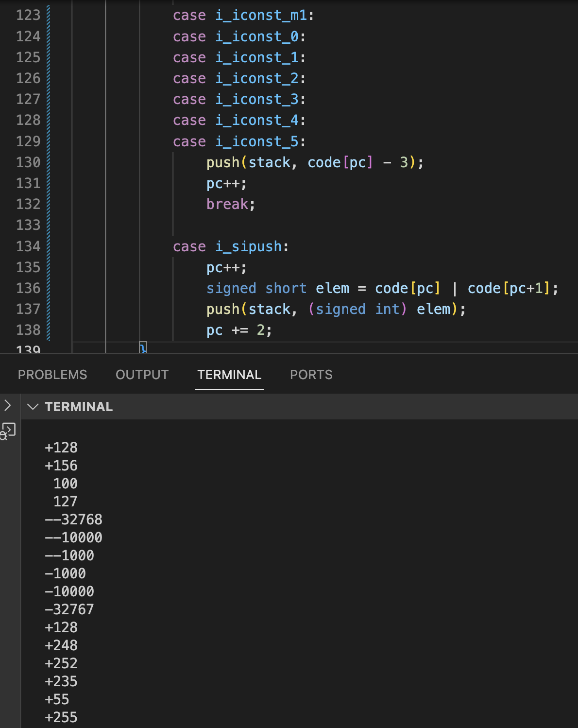
Task: Click the i_sipush case label
Action: pyautogui.click(x=248, y=246)
